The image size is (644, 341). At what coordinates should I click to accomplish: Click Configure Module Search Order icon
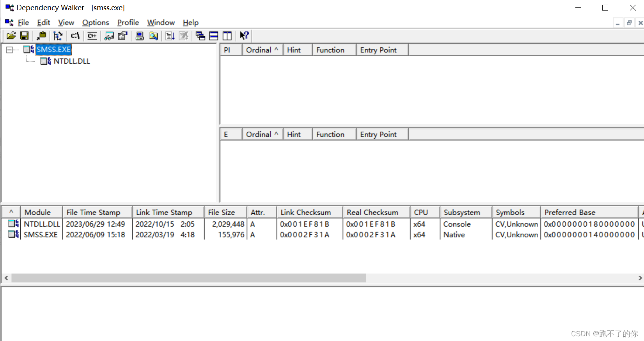(153, 36)
